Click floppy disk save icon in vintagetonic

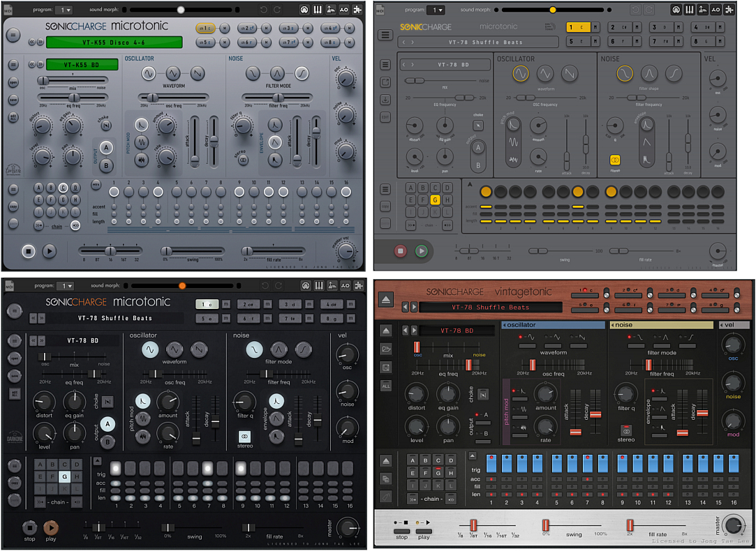(386, 368)
